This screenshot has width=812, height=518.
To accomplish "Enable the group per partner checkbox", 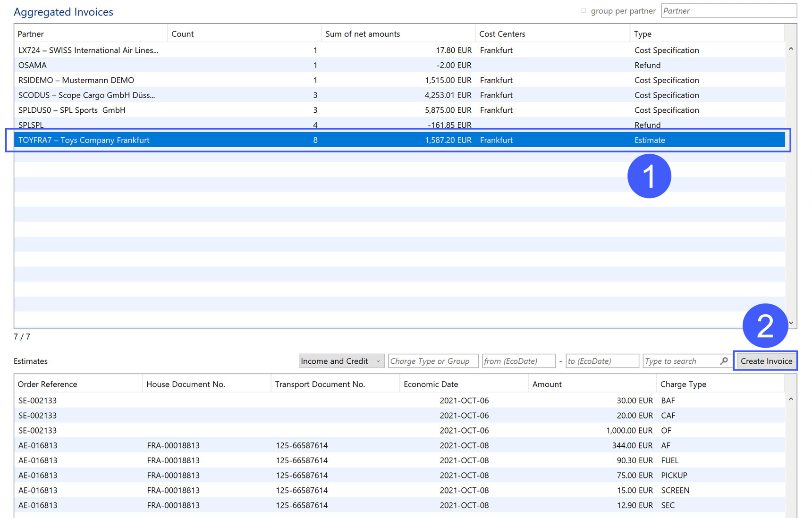I will coord(584,10).
